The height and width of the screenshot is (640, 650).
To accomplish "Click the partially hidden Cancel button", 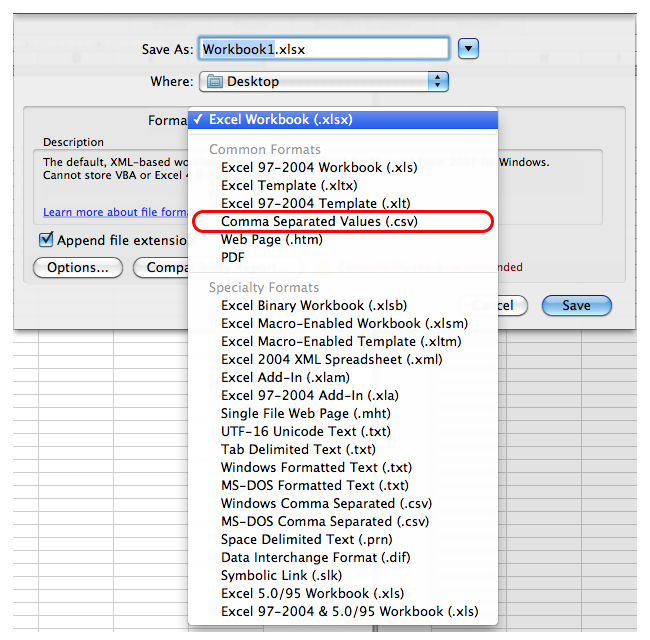I will tap(512, 305).
